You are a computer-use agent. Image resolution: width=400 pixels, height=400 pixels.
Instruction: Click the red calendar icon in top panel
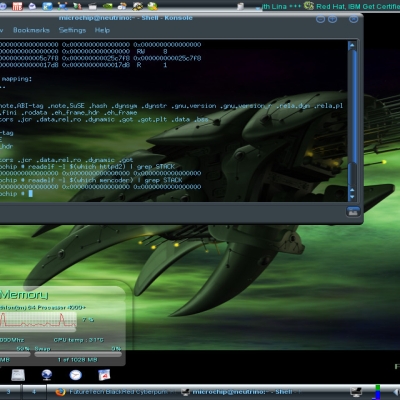17,6
